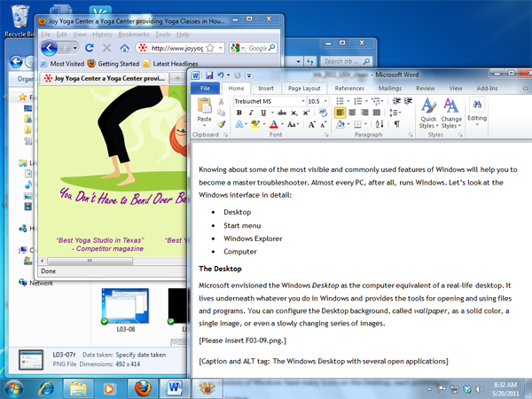Open Borders dropdown arrow
532x399 pixels.
point(365,124)
